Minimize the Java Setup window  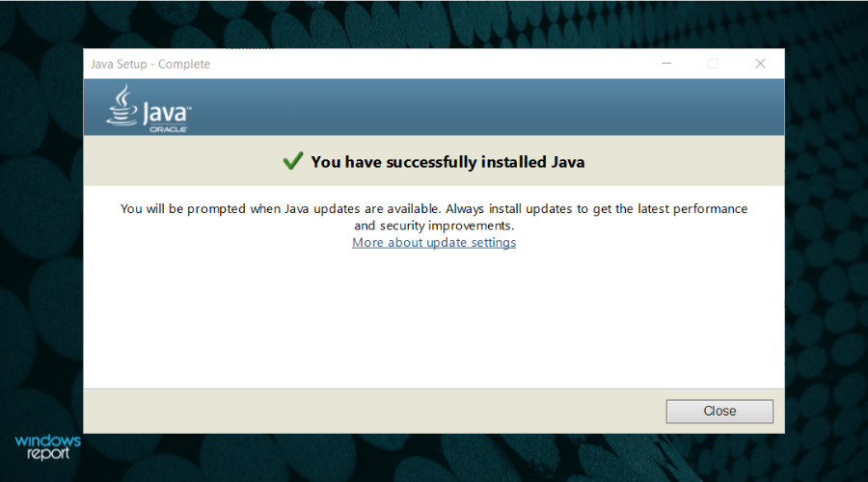666,64
